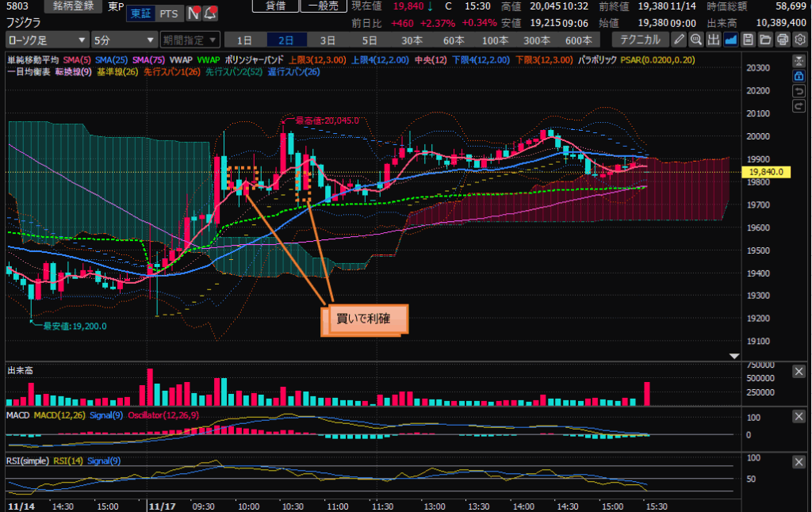Click the floppy disk save icon
812x512 pixels.
(x=748, y=40)
